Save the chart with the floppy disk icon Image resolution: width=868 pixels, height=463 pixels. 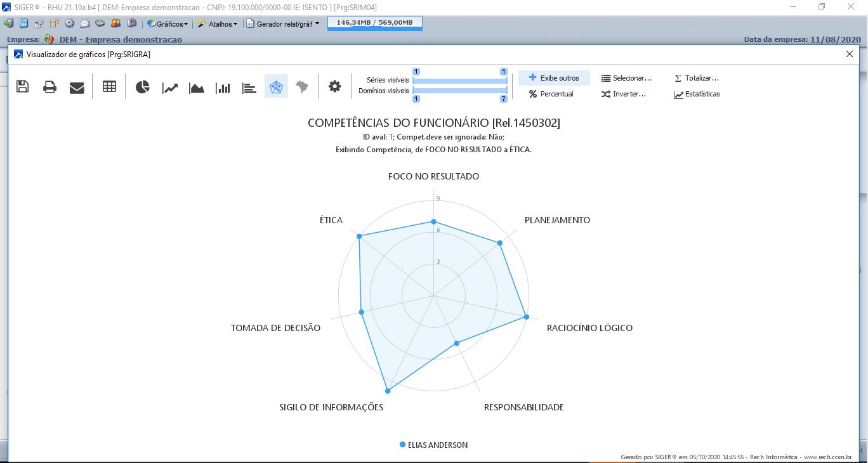22,87
